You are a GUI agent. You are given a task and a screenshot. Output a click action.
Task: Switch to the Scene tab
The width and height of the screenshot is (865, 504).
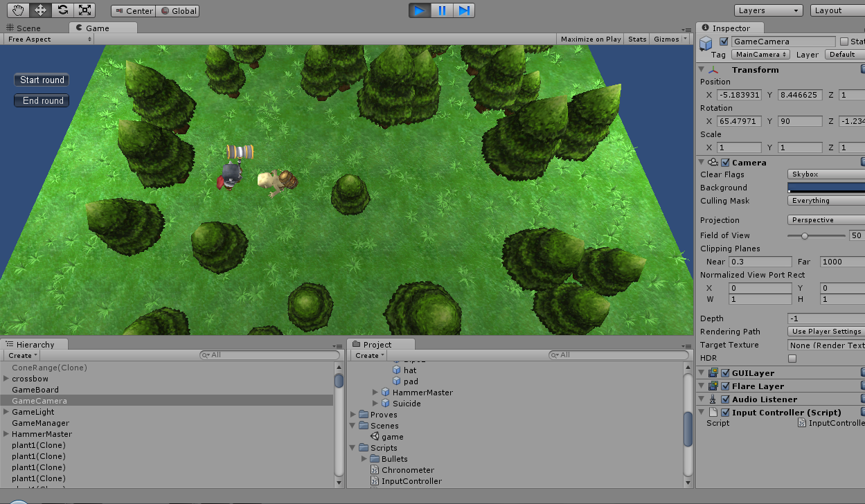tap(28, 28)
